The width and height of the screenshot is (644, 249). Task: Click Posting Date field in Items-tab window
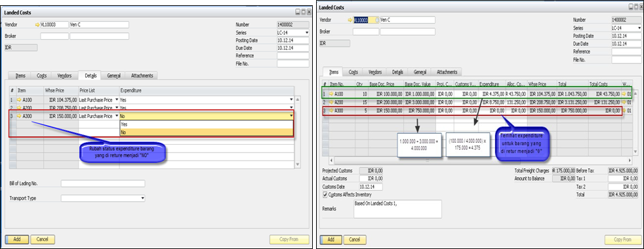click(626, 36)
